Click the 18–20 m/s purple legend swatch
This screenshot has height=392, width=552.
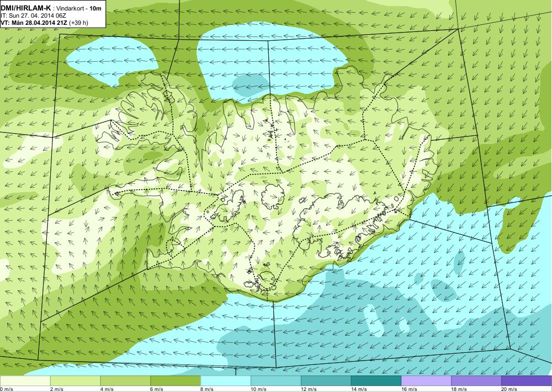476,381
